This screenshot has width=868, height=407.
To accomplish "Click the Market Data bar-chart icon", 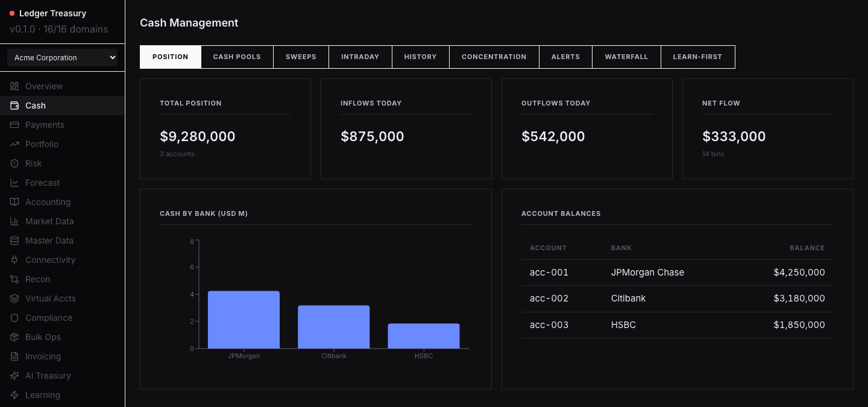I will click(x=14, y=221).
